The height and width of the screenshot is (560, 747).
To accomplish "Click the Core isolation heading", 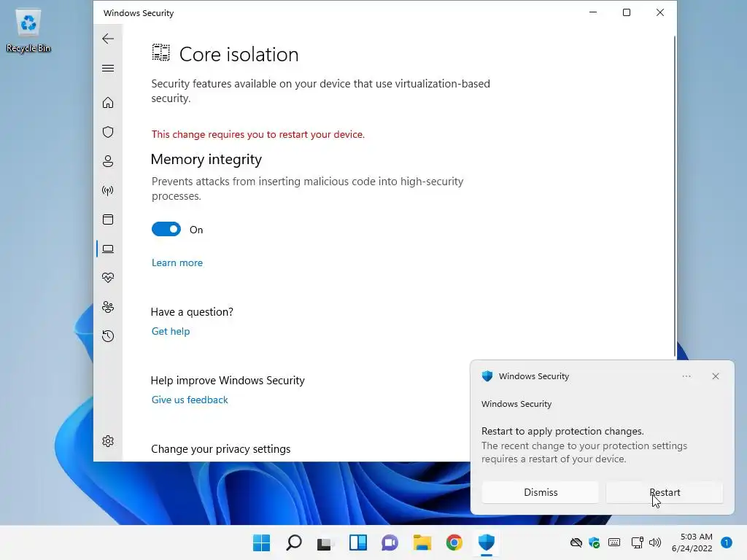I will point(239,54).
